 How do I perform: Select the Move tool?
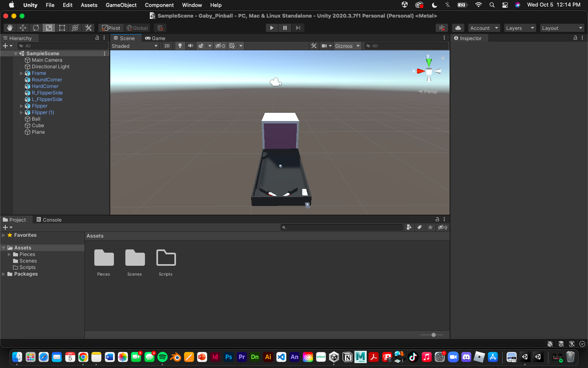(x=23, y=28)
